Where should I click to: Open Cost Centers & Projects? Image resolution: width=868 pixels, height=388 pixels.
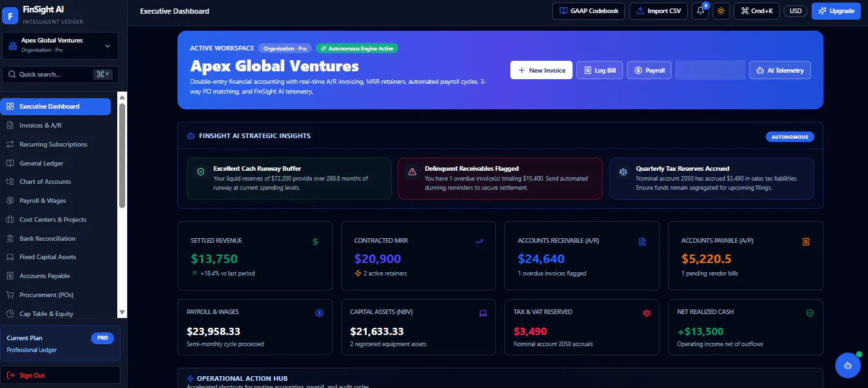(56, 220)
